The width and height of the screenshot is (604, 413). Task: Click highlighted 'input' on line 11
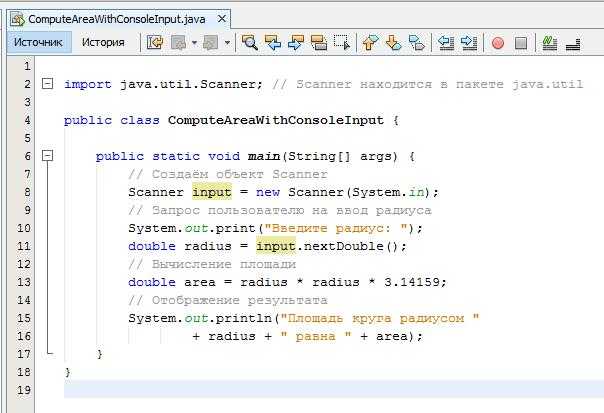[276, 246]
